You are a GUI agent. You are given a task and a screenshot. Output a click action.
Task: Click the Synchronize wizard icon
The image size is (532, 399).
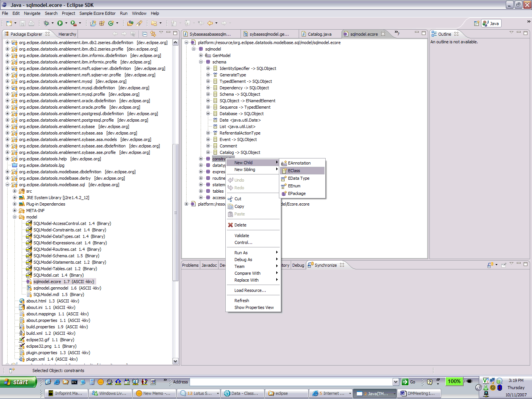(x=490, y=265)
